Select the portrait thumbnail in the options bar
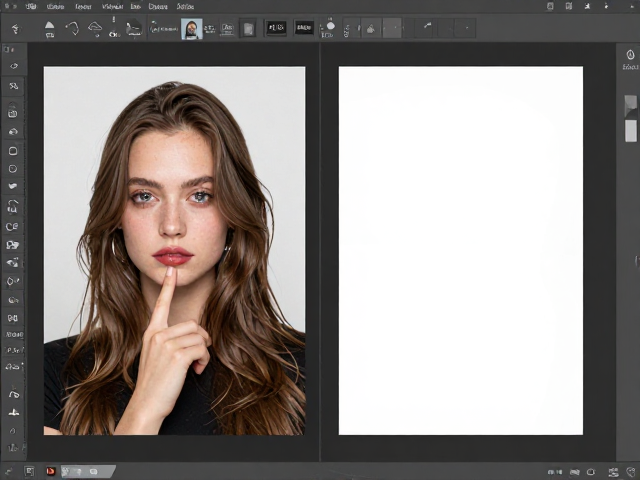Screen dimensions: 640x480 (x=191, y=29)
